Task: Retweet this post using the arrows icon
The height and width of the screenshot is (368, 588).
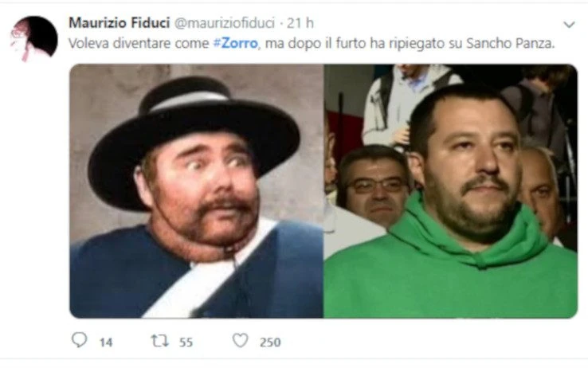Action: [160, 341]
